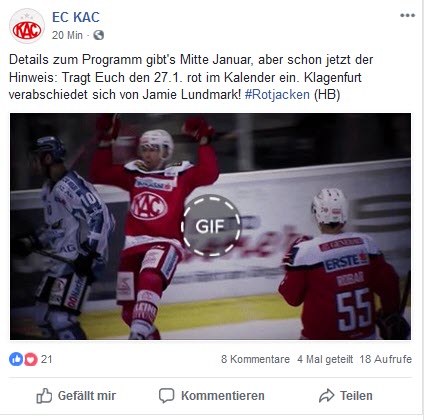This screenshot has width=425, height=420.
Task: Open the EC KAC profile logo
Action: [27, 26]
